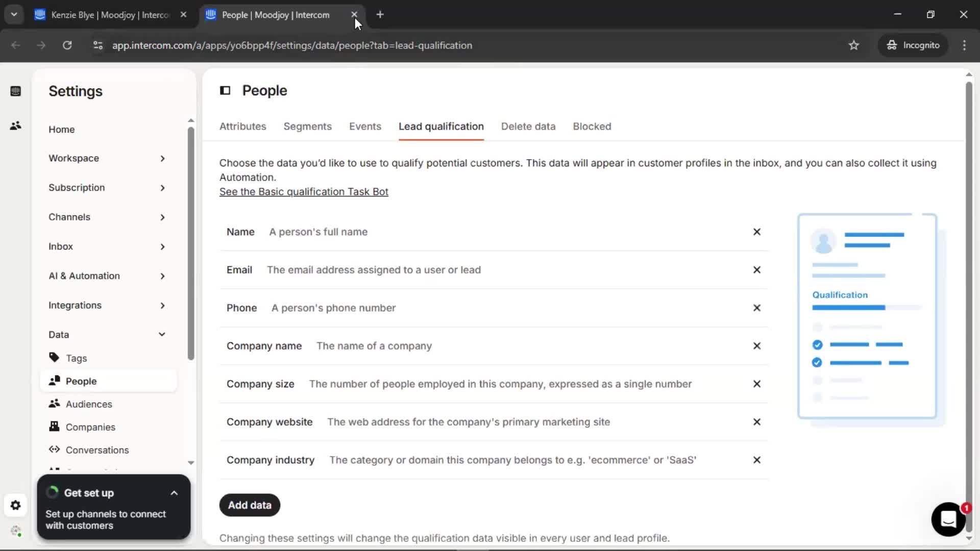Go back with the browser back arrow
The image size is (980, 551).
[16, 45]
